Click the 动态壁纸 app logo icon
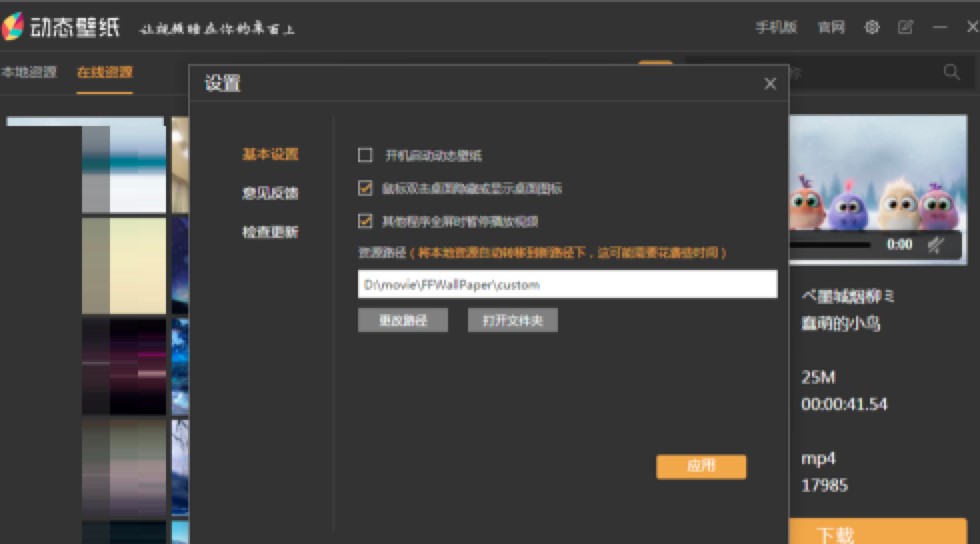The width and height of the screenshot is (980, 544). tap(12, 26)
